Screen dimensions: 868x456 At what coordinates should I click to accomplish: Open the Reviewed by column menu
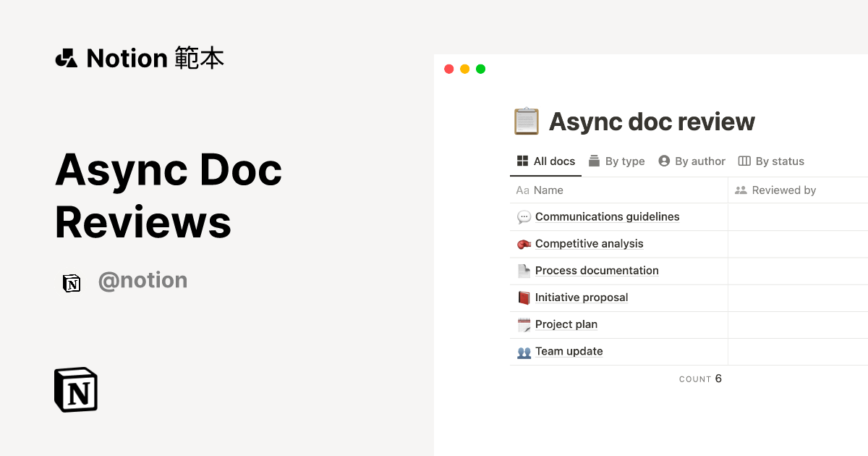pyautogui.click(x=785, y=190)
